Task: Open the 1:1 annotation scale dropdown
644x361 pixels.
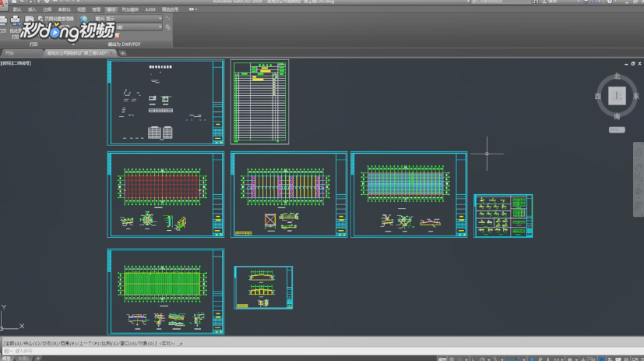Action: click(557, 359)
